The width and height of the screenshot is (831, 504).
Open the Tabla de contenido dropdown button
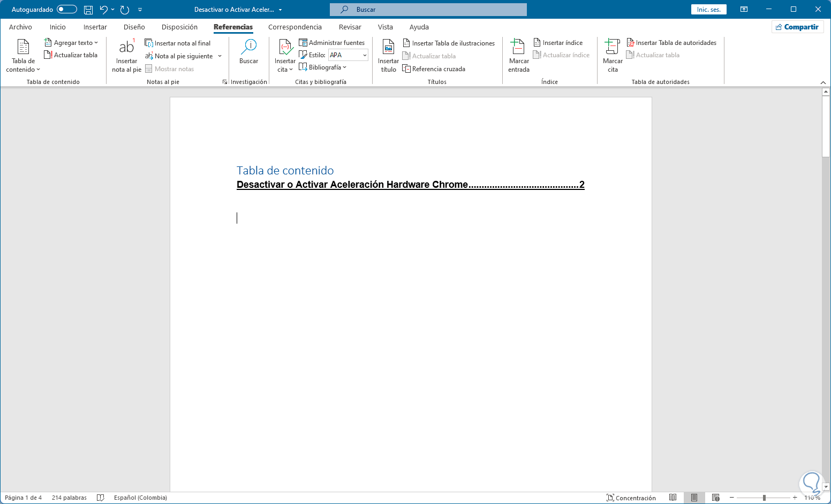tap(23, 56)
